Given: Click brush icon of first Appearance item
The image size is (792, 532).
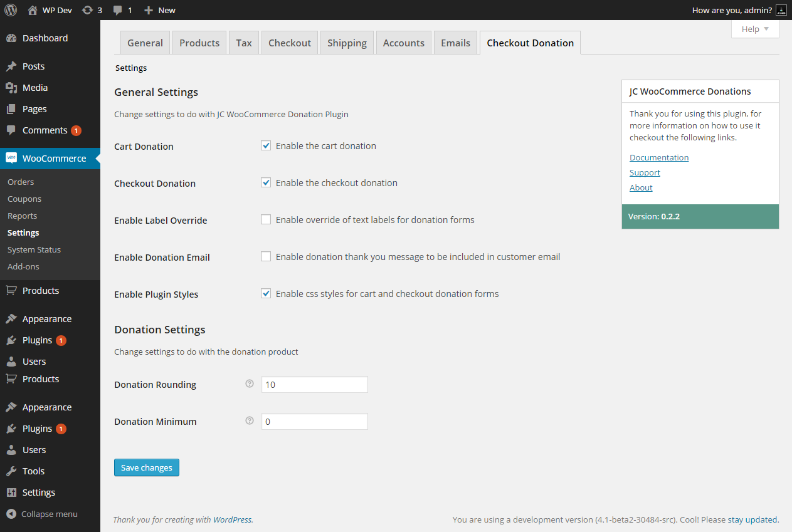Looking at the screenshot, I should pos(11,319).
